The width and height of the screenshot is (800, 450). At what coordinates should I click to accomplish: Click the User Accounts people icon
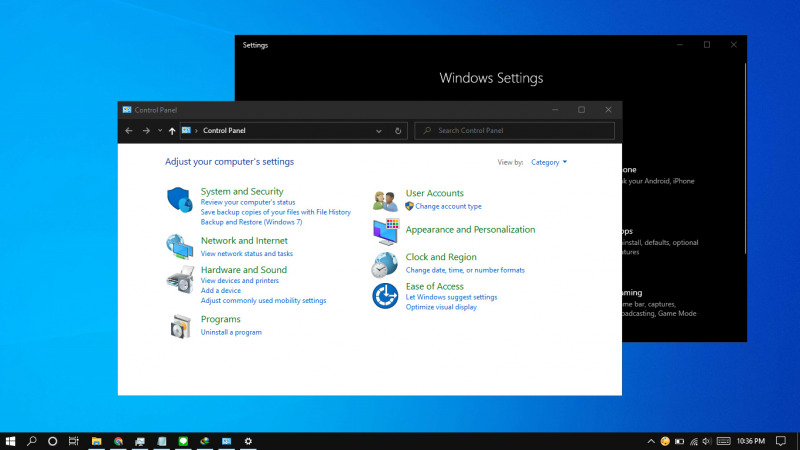click(x=385, y=201)
